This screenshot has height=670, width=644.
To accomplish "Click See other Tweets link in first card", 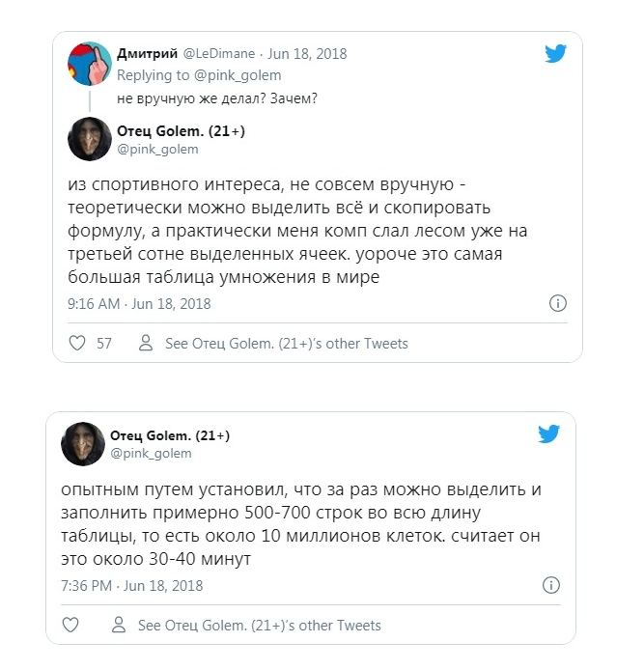I will (286, 343).
